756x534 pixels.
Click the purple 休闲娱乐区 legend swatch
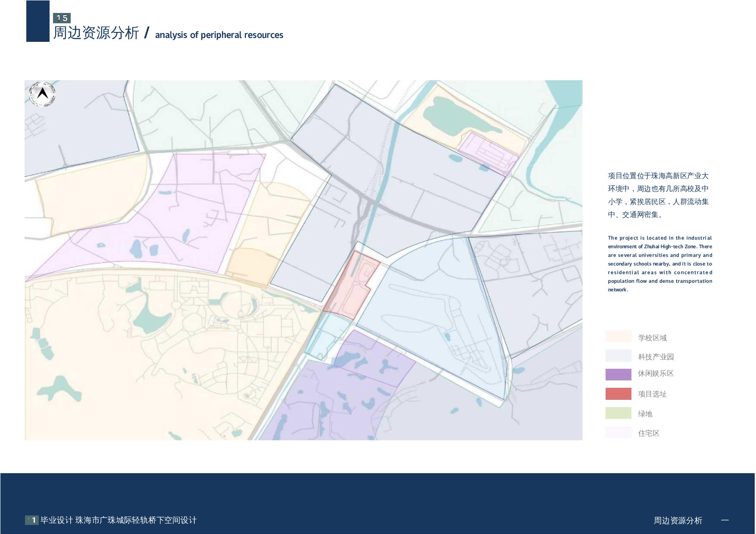[618, 374]
